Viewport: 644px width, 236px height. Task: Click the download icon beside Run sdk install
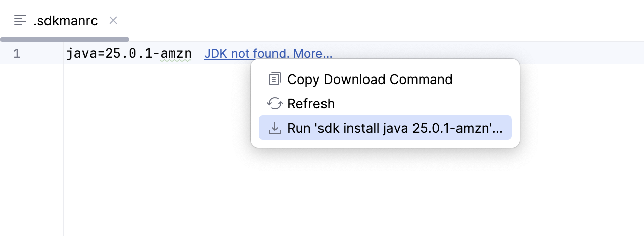click(x=274, y=128)
